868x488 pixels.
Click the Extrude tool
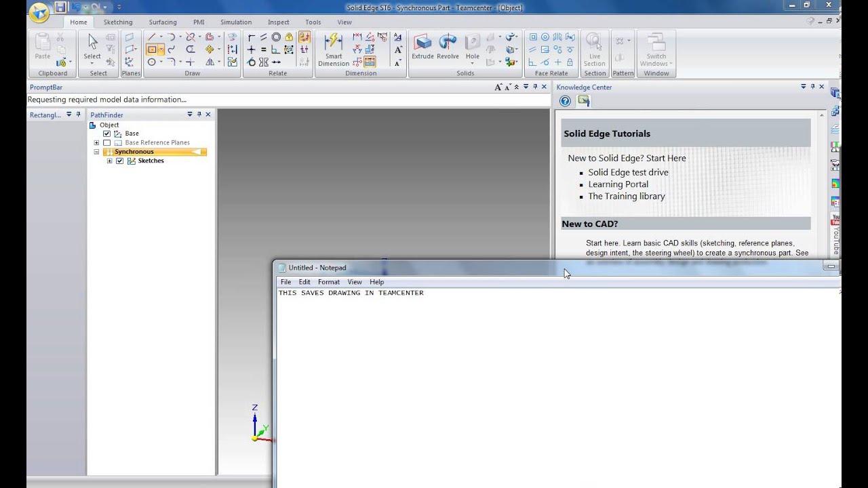(422, 47)
